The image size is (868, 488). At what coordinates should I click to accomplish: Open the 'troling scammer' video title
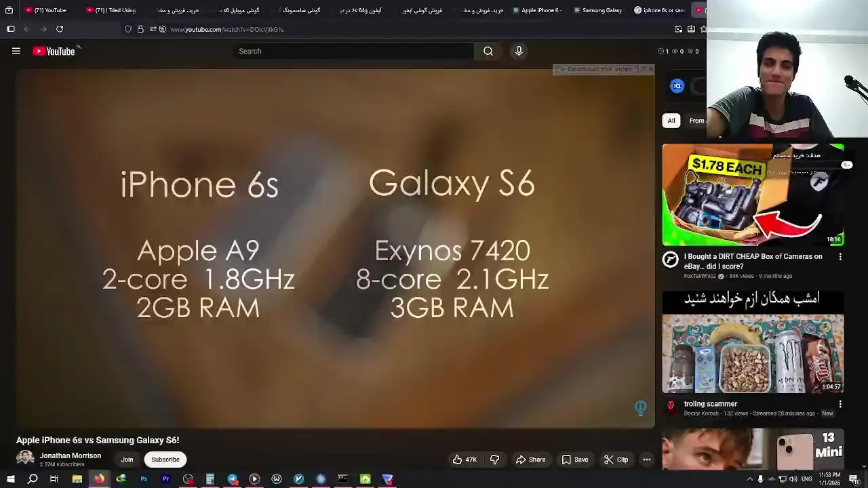(711, 404)
